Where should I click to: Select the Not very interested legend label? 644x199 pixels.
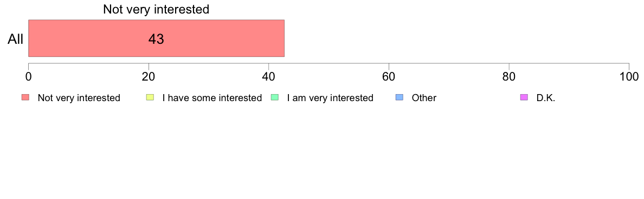tap(79, 98)
